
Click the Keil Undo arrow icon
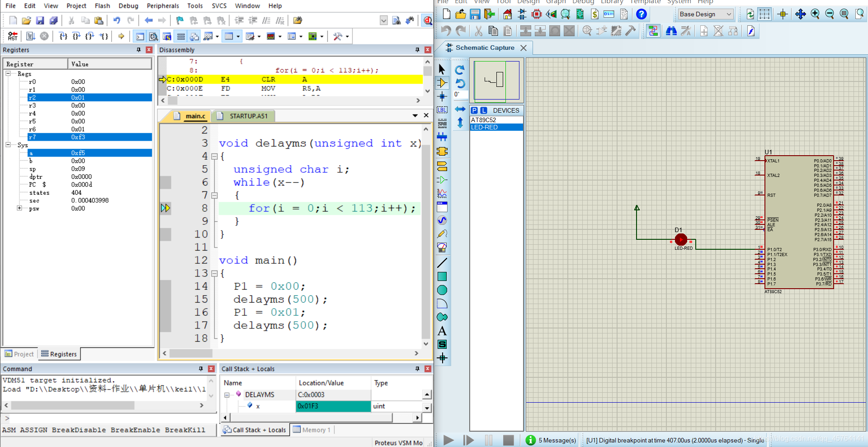117,20
